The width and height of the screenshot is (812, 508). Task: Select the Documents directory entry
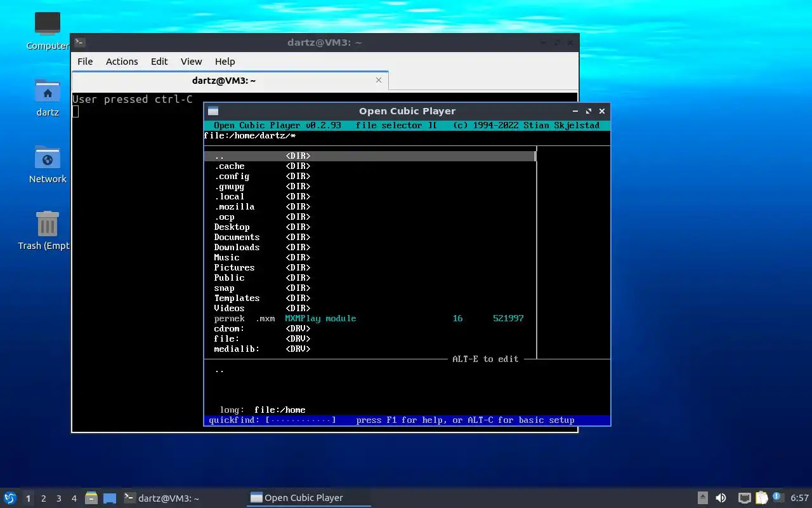click(x=370, y=237)
